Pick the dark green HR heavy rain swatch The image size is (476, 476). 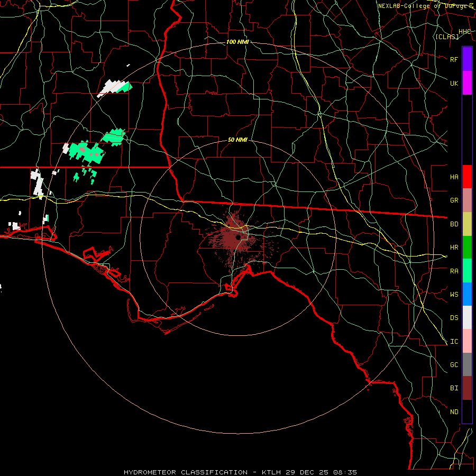(x=467, y=247)
